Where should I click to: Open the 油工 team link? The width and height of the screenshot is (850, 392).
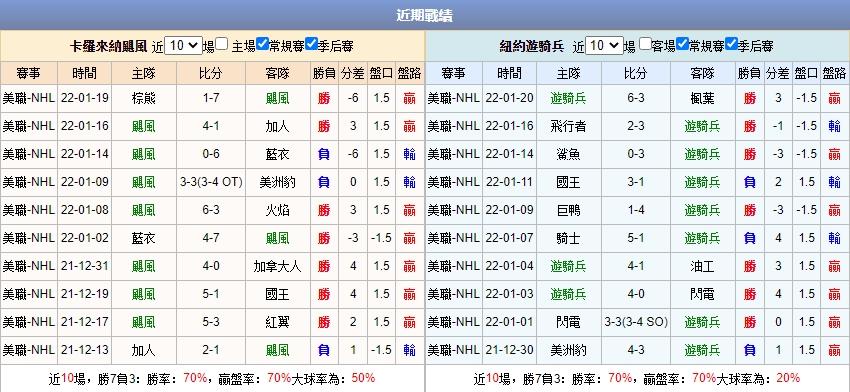(702, 266)
